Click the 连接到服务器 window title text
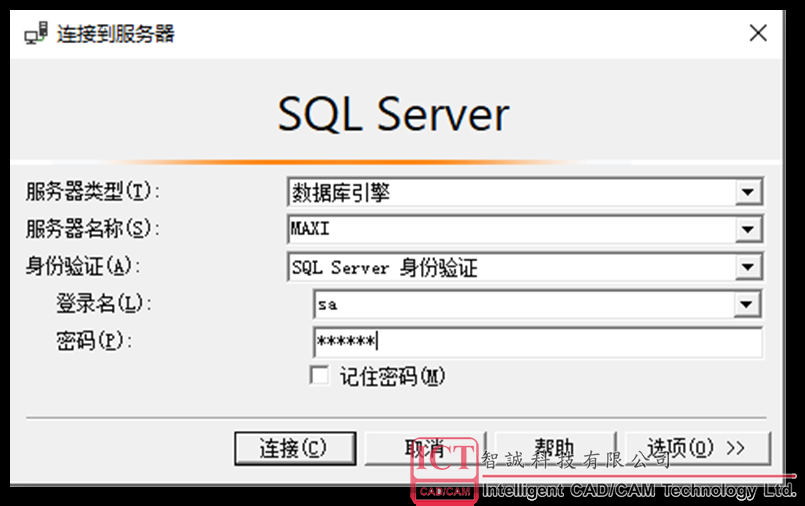Image resolution: width=805 pixels, height=506 pixels. [116, 34]
